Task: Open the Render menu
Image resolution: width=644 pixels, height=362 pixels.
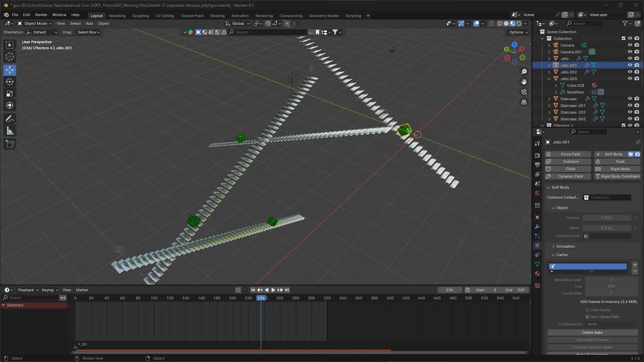Action: pyautogui.click(x=41, y=15)
